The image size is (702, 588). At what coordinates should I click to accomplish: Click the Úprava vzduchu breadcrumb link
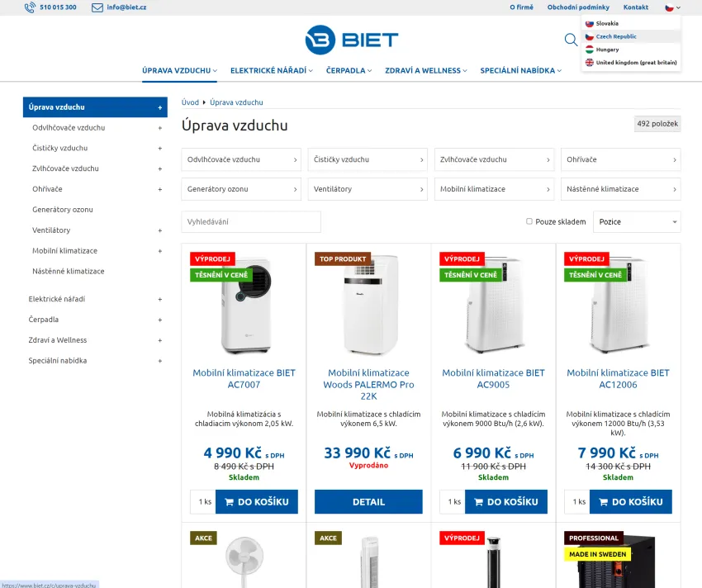pos(236,102)
